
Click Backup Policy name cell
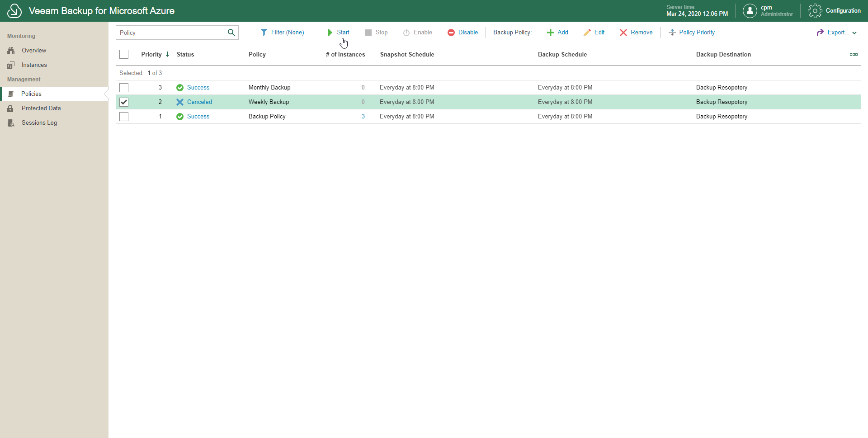[267, 117]
